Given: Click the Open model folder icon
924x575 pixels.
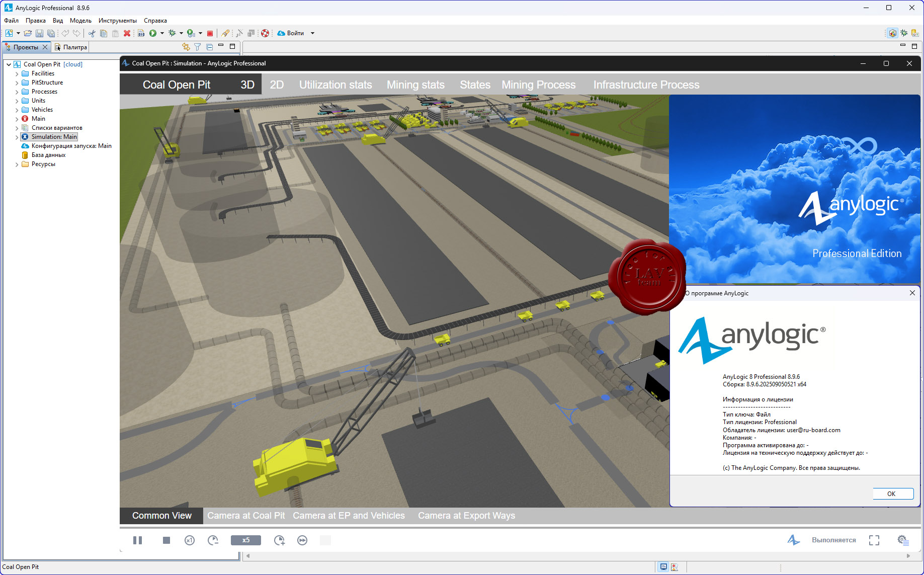Looking at the screenshot, I should pos(28,33).
